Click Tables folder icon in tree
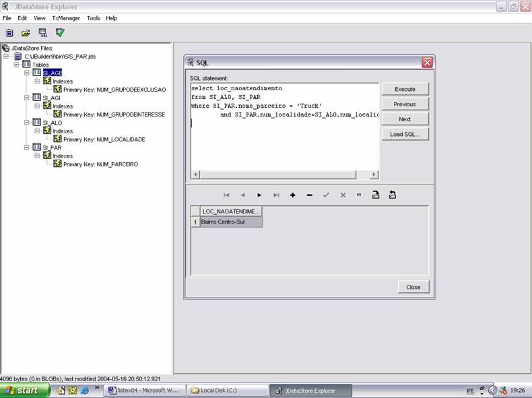Viewport: 532px width, 398px height. click(26, 64)
